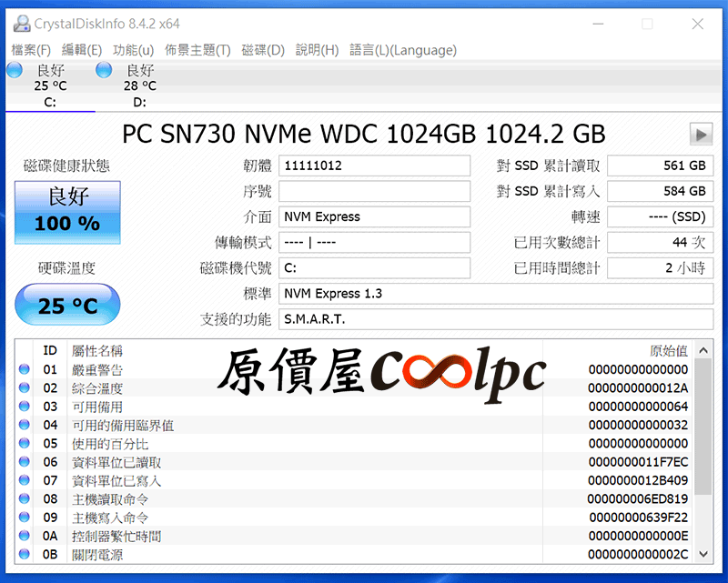Click the attribute list scrollbar thumb
This screenshot has height=583, width=728.
(x=703, y=427)
